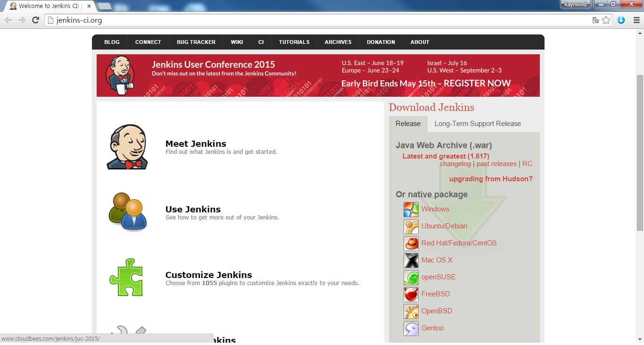Switch to Long-Term Support Release tab
The image size is (644, 345).
click(478, 124)
